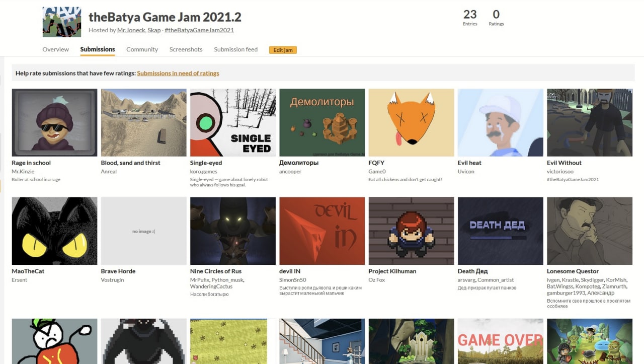
Task: Click the Edit jam button
Action: tap(283, 50)
